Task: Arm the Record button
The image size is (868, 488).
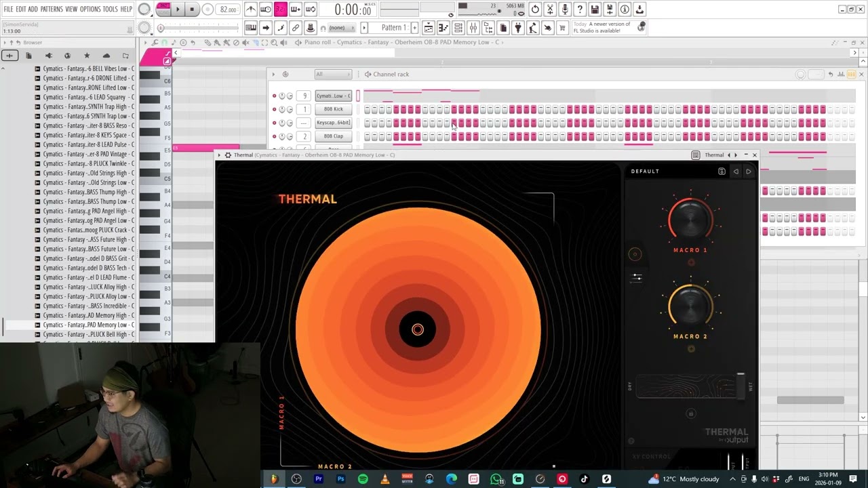Action: [208, 9]
